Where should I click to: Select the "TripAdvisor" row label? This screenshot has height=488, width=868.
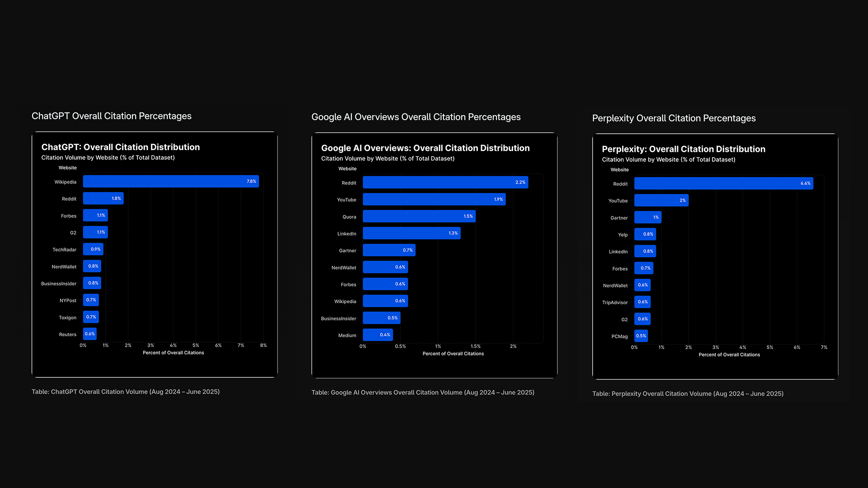click(x=615, y=303)
